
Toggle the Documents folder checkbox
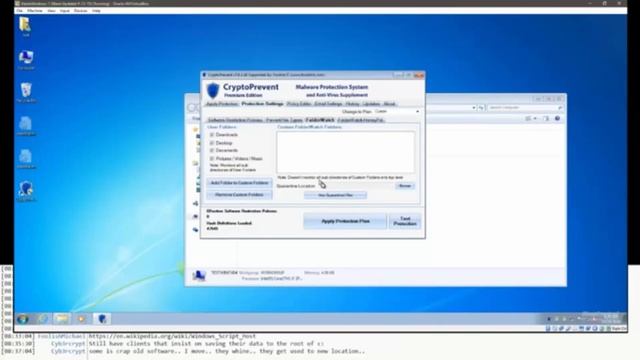pyautogui.click(x=212, y=151)
